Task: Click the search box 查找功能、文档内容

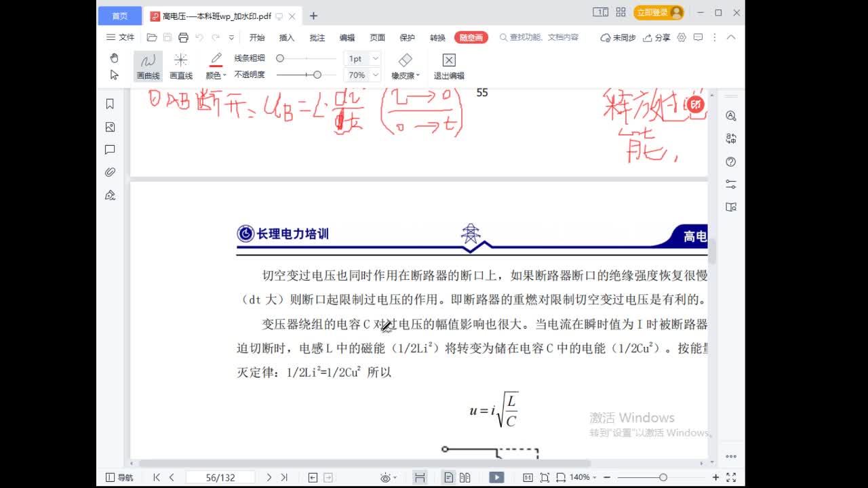Action: 539,38
